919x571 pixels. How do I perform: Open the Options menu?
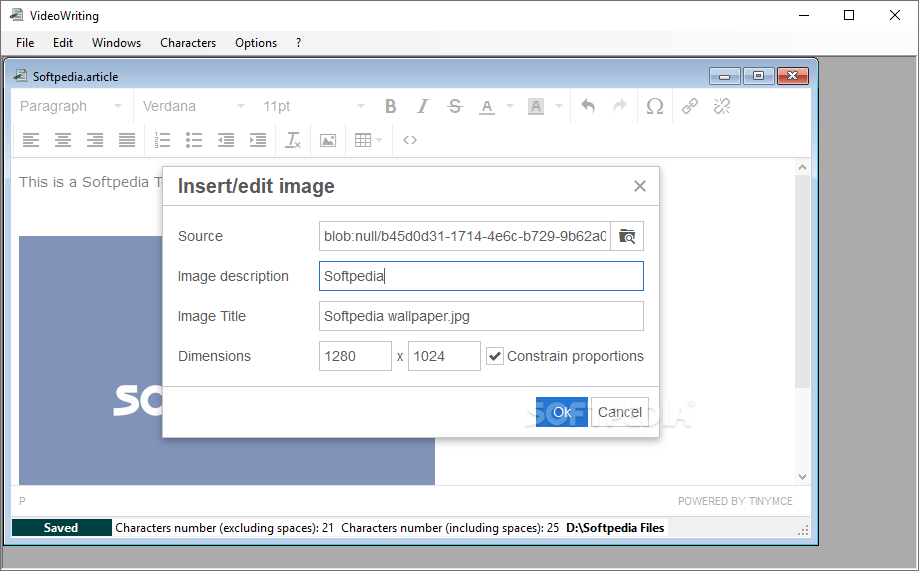tap(256, 43)
